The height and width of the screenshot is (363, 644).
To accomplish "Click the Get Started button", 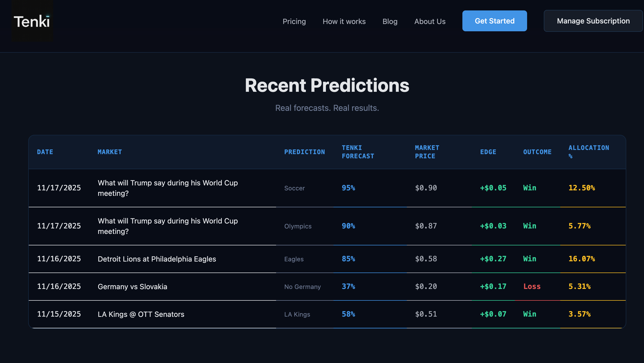I will click(494, 21).
